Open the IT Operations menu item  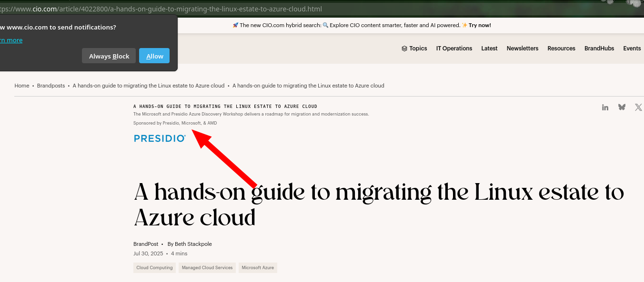454,49
